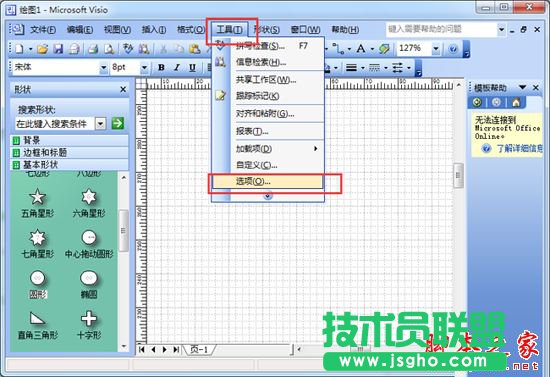Choose 自定义 in the Tools menu
550x377 pixels.
coord(268,165)
